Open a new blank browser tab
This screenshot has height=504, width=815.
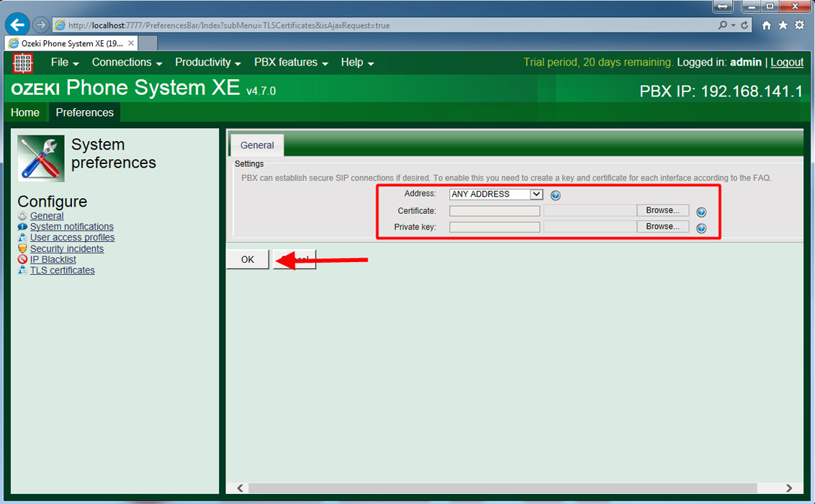point(148,44)
